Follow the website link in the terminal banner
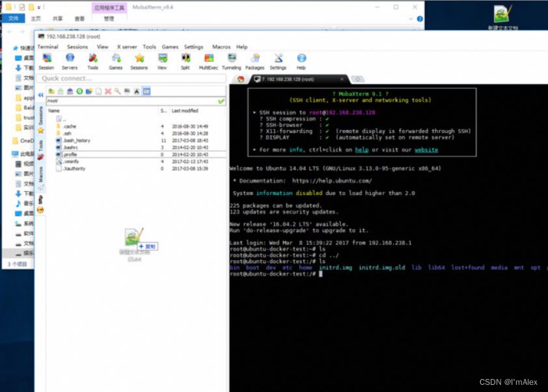This screenshot has width=548, height=392. [x=426, y=150]
